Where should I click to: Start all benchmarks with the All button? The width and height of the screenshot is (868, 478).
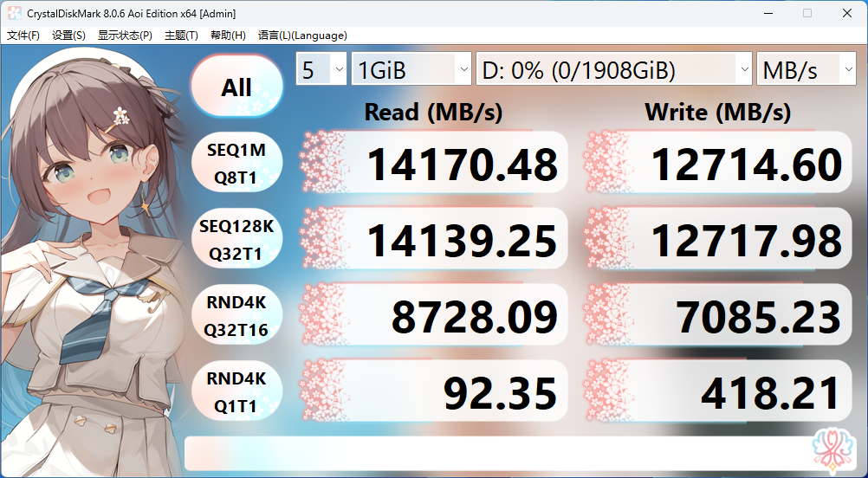tap(236, 87)
